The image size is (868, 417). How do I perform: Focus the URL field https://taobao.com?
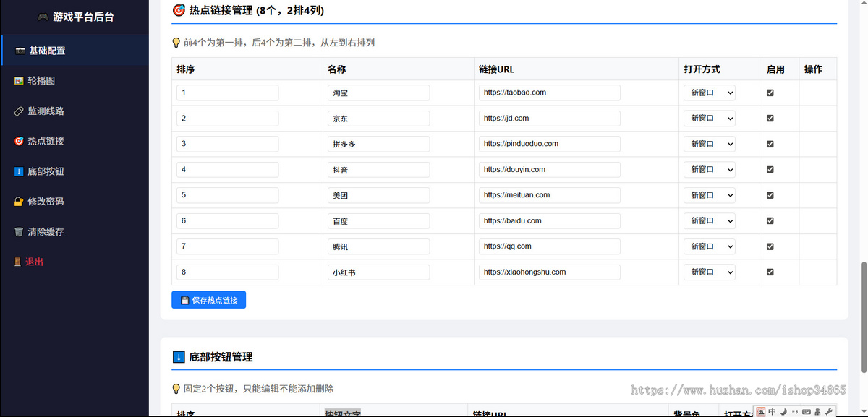click(x=549, y=93)
